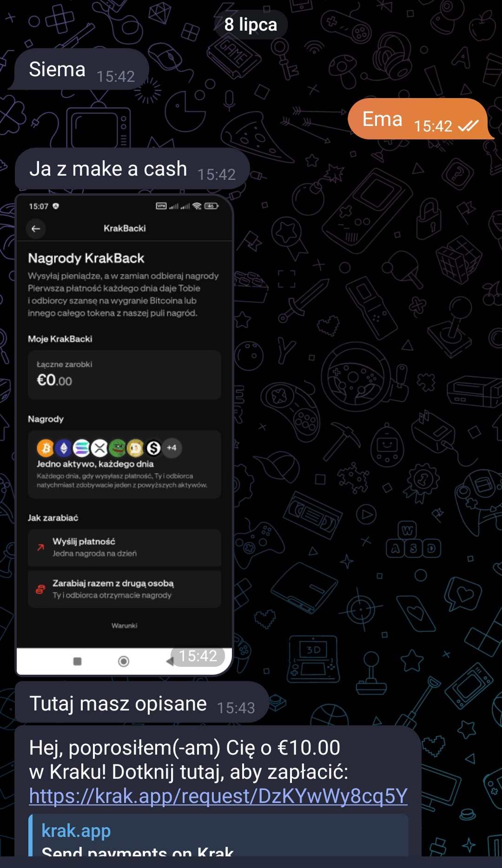The image size is (502, 868).
Task: Tap the 8 lipca date badge
Action: tap(251, 25)
